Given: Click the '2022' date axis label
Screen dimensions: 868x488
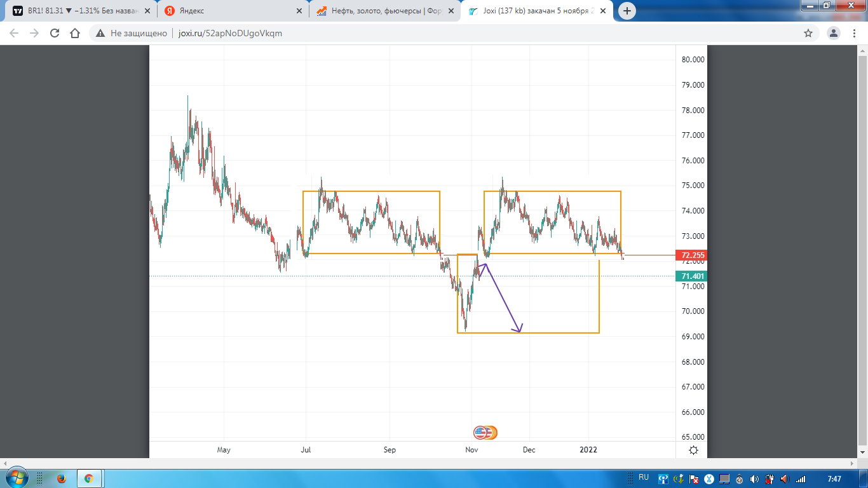Looking at the screenshot, I should tap(588, 450).
